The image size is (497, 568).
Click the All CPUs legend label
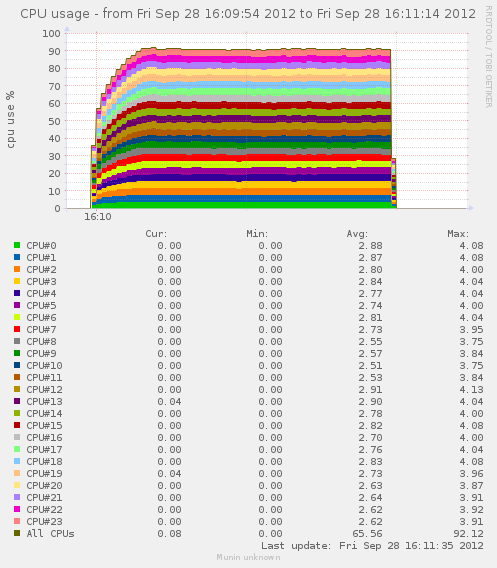click(x=50, y=533)
